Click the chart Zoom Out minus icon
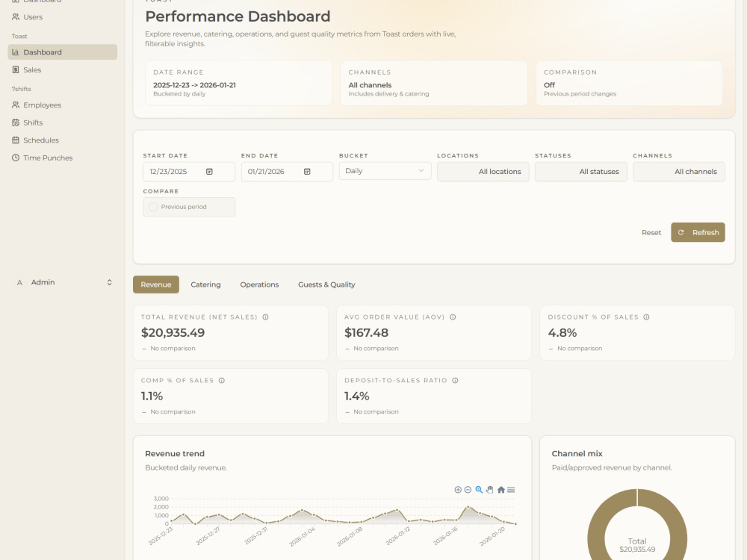Screen dimensions: 747x560 [468, 490]
